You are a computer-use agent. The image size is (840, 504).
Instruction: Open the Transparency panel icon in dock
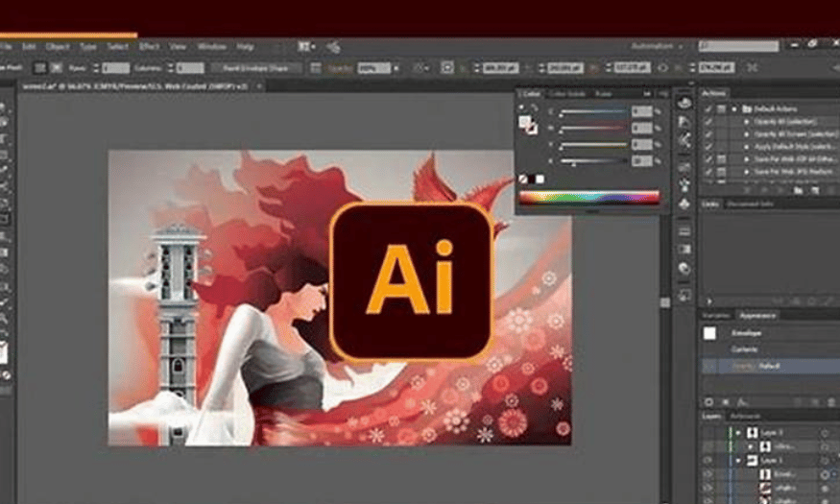(x=684, y=268)
